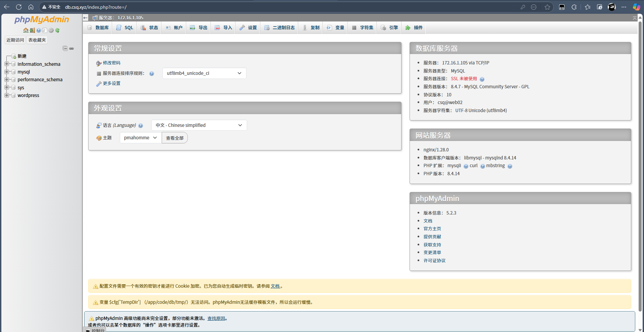Switch to the 数据库 tab
Image resolution: width=644 pixels, height=332 pixels.
click(98, 28)
